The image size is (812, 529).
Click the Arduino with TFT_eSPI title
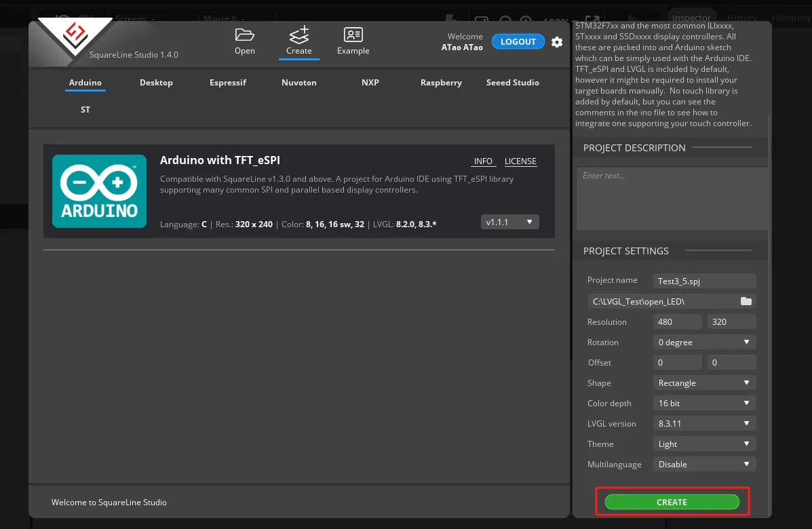point(220,161)
